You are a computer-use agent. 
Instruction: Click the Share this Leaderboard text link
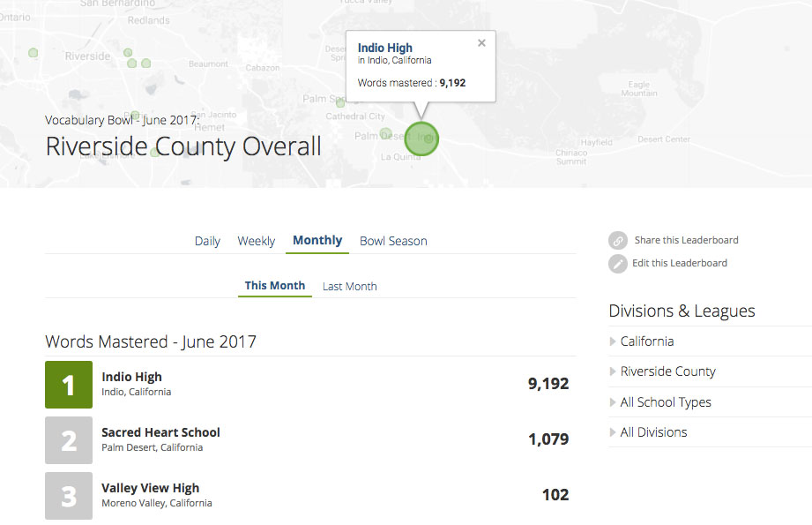pos(686,240)
